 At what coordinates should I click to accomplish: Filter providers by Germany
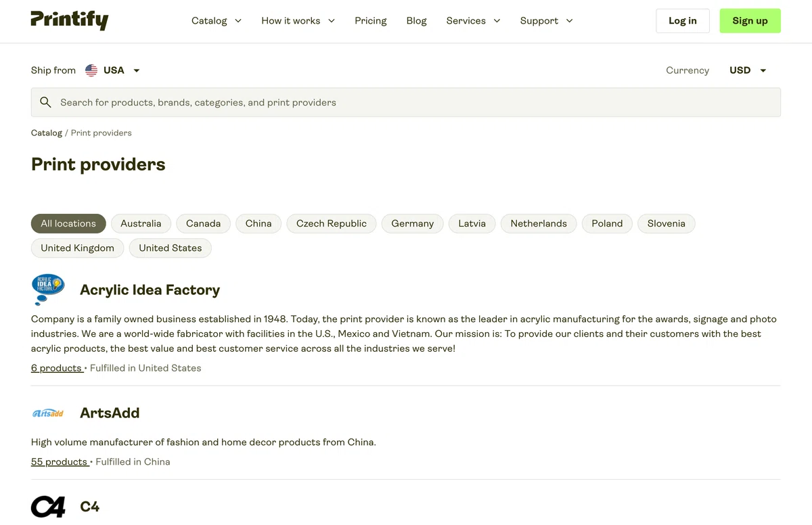(413, 223)
